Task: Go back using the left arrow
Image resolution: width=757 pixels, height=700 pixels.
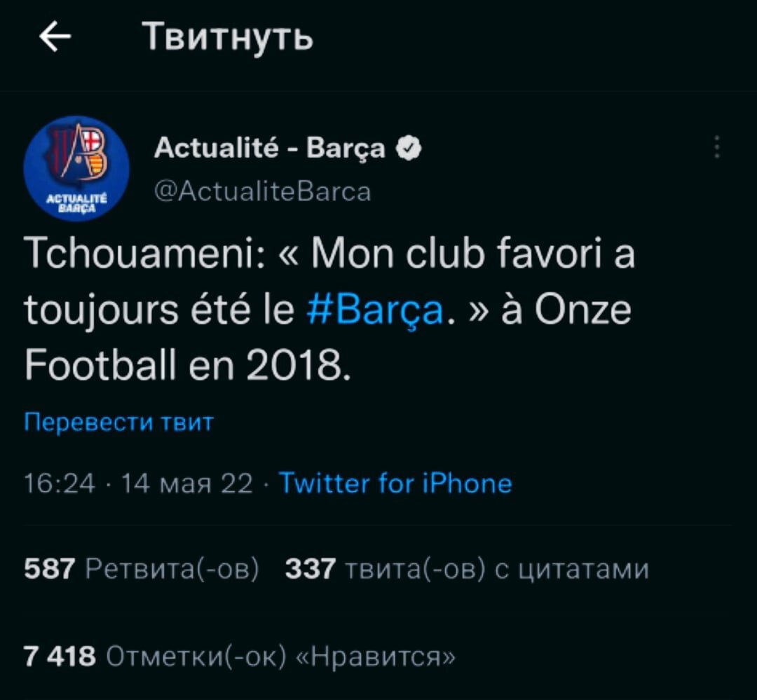Action: (x=55, y=36)
